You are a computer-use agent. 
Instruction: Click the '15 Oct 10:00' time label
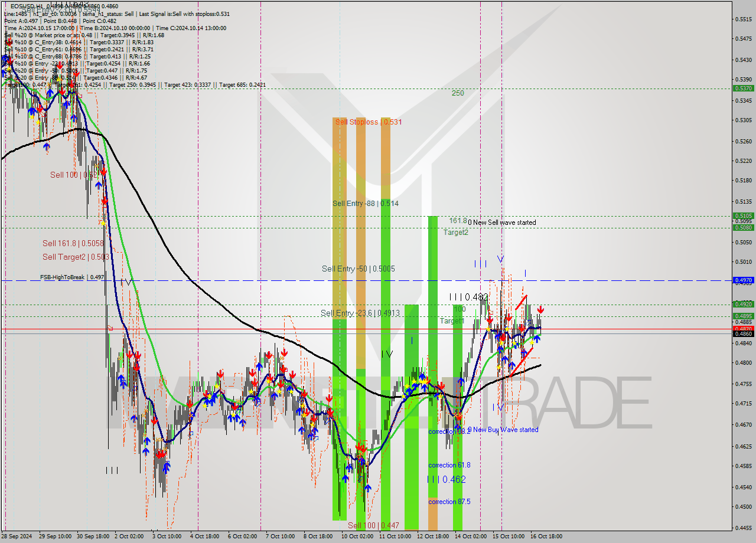[508, 537]
